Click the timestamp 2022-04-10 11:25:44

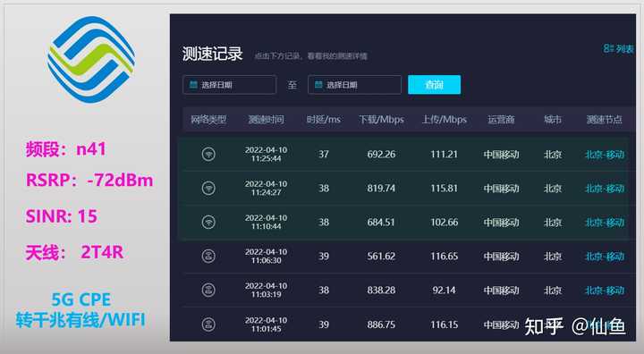(266, 154)
